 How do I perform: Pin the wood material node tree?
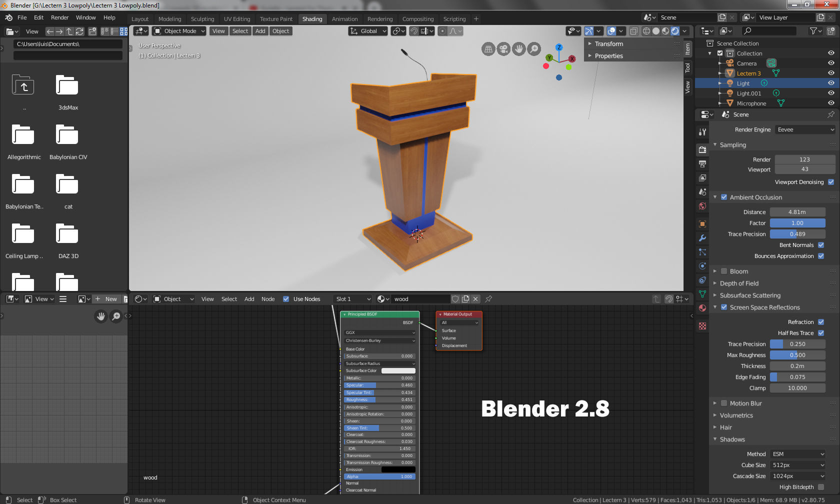pos(488,299)
